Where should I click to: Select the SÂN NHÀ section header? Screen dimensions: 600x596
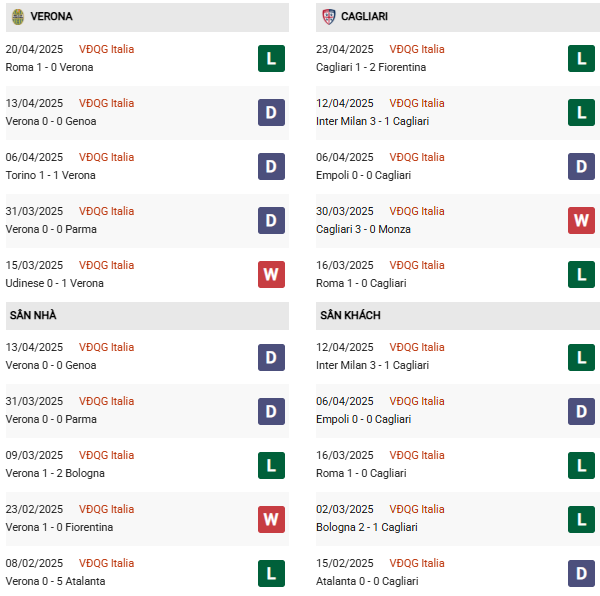pos(33,315)
